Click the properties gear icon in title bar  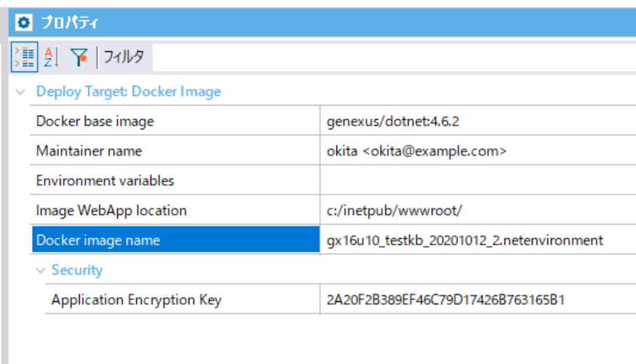point(24,22)
